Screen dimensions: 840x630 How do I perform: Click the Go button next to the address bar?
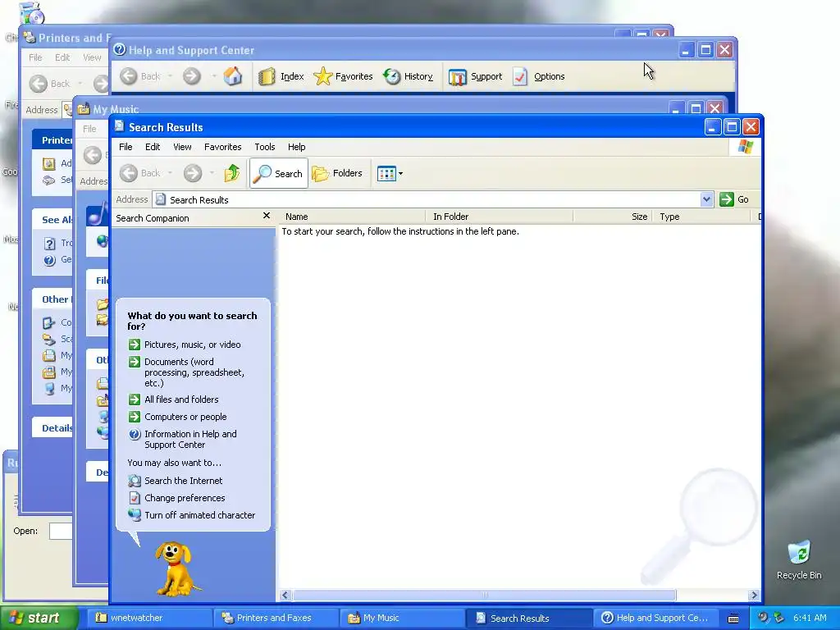pyautogui.click(x=734, y=199)
